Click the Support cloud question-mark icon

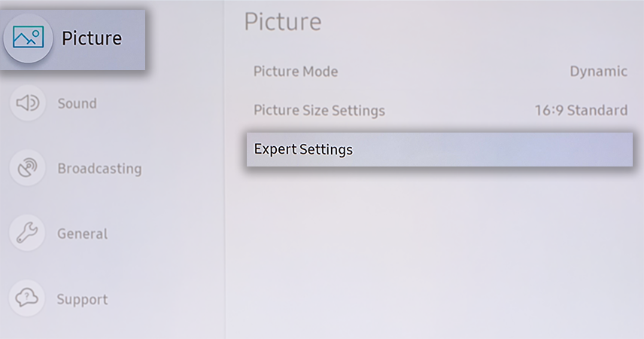pyautogui.click(x=26, y=298)
